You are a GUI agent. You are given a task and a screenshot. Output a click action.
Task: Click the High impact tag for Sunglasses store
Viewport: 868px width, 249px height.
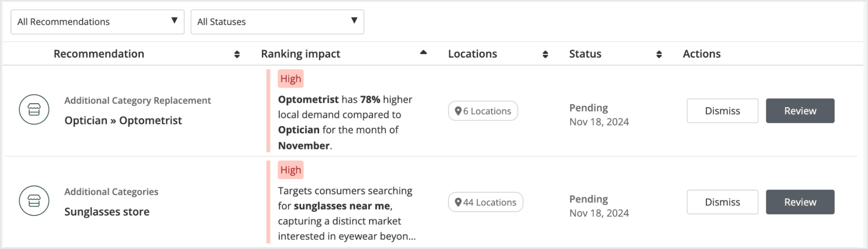coord(290,170)
